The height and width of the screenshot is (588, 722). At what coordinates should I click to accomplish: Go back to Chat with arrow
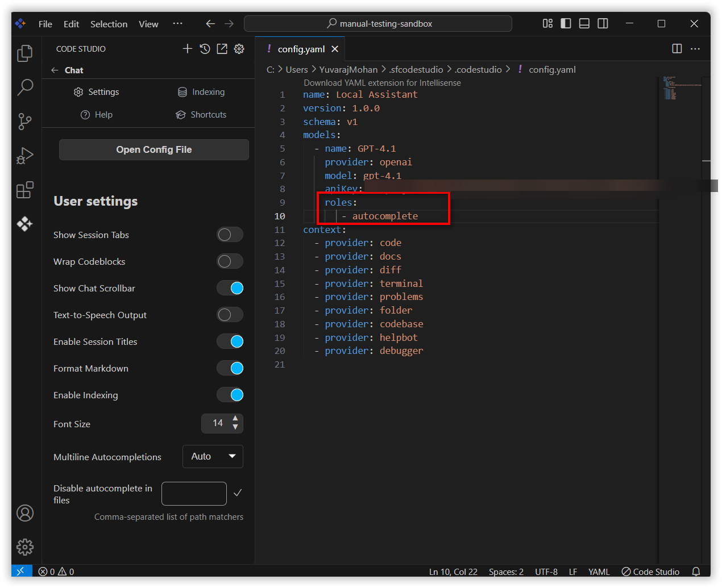pyautogui.click(x=55, y=70)
